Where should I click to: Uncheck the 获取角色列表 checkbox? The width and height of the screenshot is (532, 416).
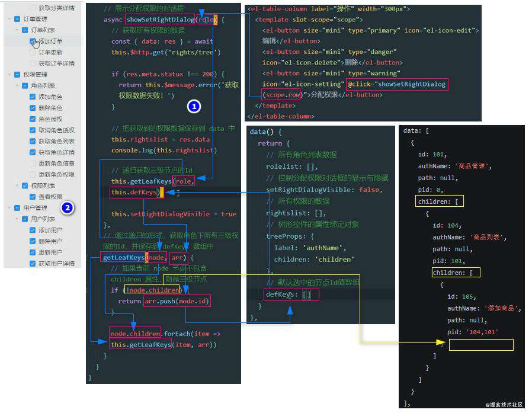33,141
